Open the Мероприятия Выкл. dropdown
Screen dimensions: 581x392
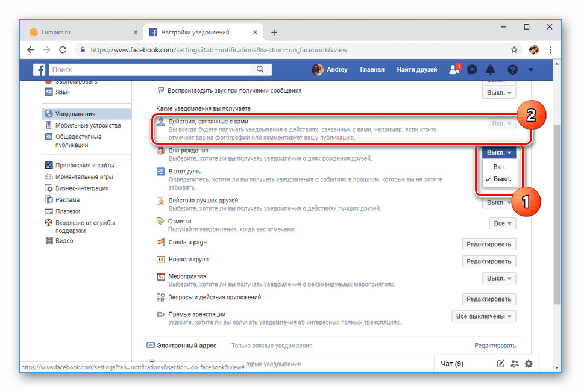click(499, 278)
